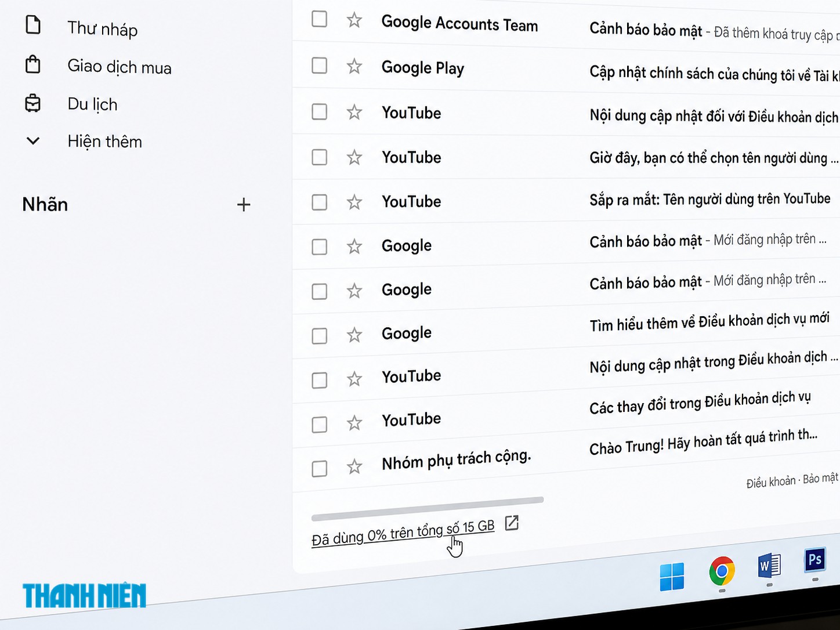Open the Windows Start menu
This screenshot has width=840, height=630.
point(672,576)
